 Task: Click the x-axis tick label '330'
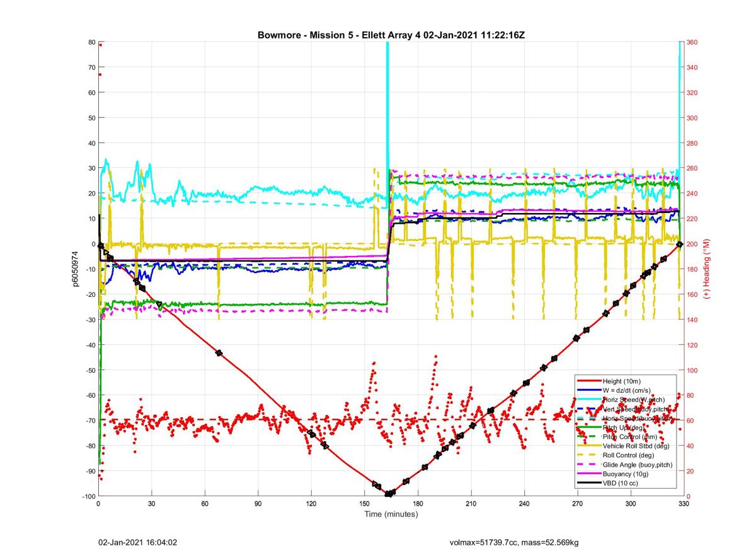684,504
